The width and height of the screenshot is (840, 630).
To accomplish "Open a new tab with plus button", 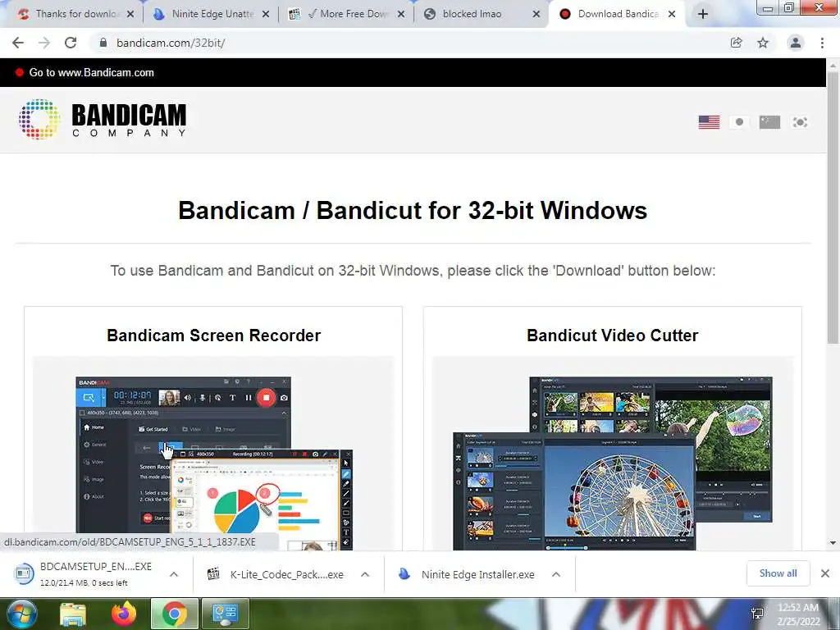I will [703, 15].
